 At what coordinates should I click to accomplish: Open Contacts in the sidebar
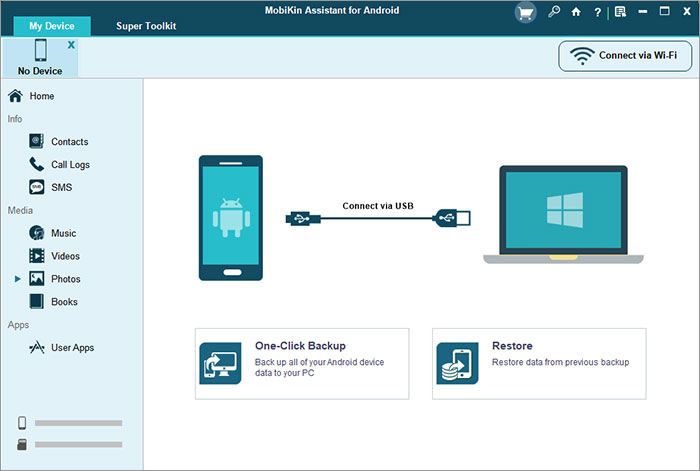(x=69, y=142)
